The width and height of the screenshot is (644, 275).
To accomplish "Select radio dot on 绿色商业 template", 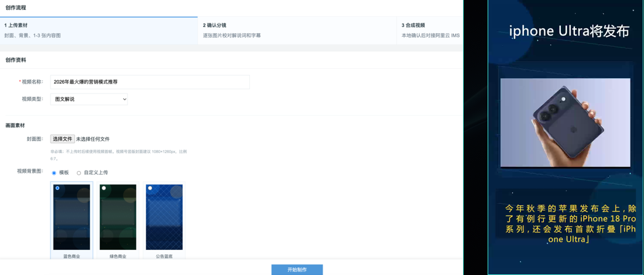I will [104, 188].
